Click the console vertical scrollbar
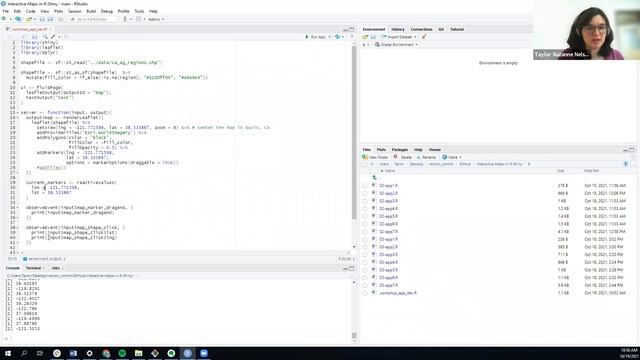This screenshot has height=360, width=640. click(x=353, y=336)
